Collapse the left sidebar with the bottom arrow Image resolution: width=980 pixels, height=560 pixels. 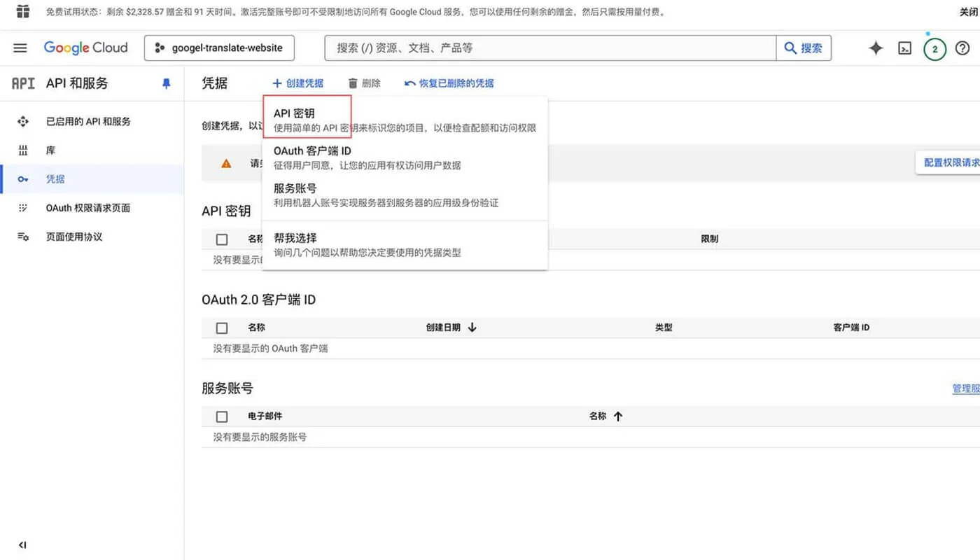point(22,545)
